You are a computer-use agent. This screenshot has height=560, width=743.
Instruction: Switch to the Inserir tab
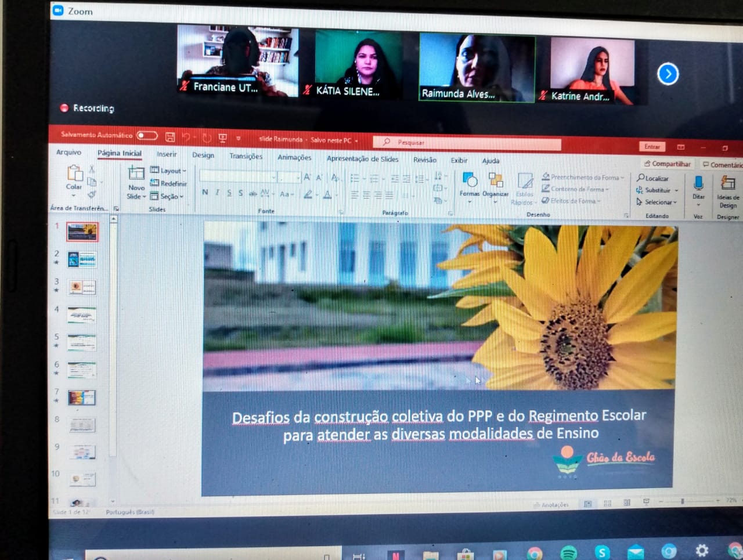tap(167, 154)
